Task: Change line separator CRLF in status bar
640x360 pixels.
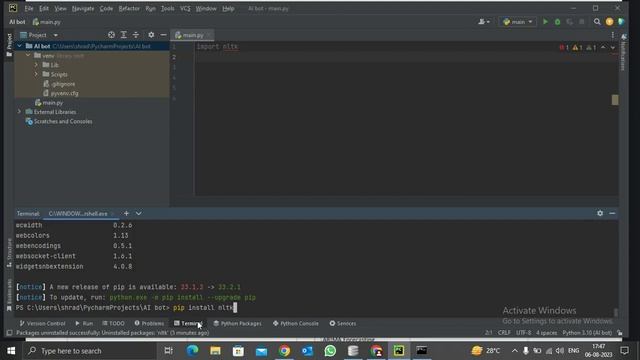Action: 504,333
